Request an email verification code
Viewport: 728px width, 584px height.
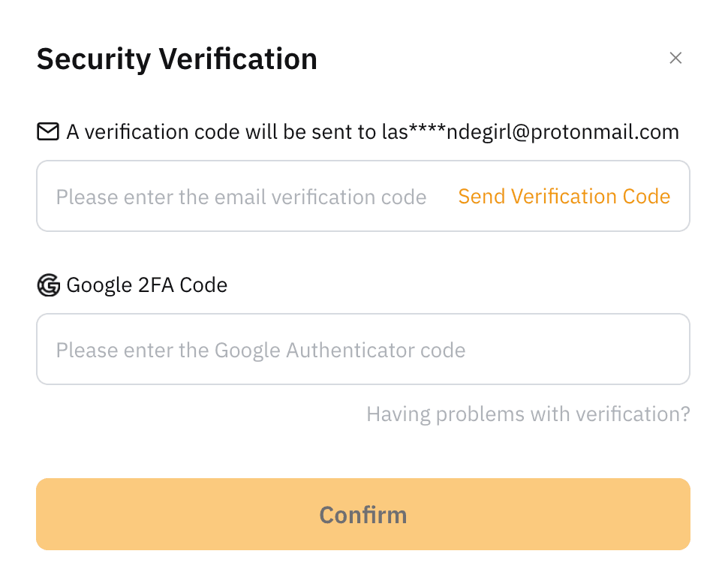[x=564, y=197]
